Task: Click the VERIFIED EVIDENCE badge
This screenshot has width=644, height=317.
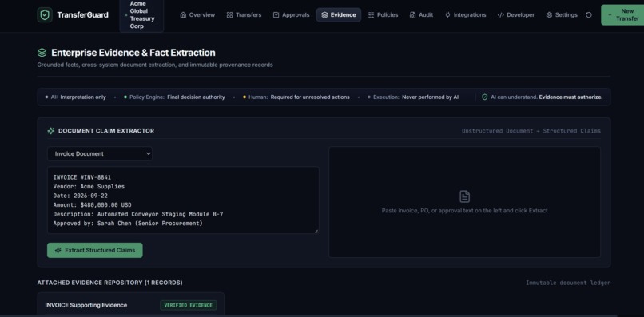Action: (188, 305)
